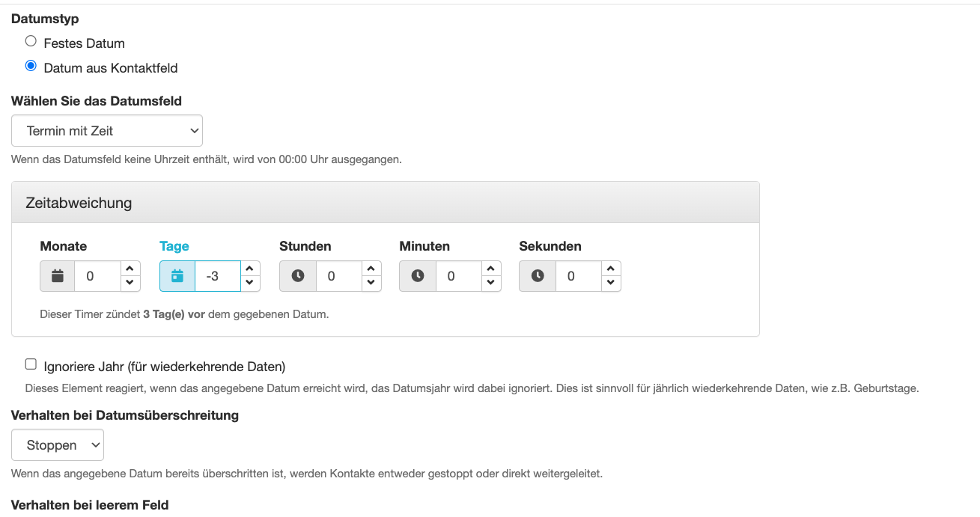The width and height of the screenshot is (980, 517).
Task: Open the Termin mit Zeit dropdown
Action: pyautogui.click(x=106, y=130)
